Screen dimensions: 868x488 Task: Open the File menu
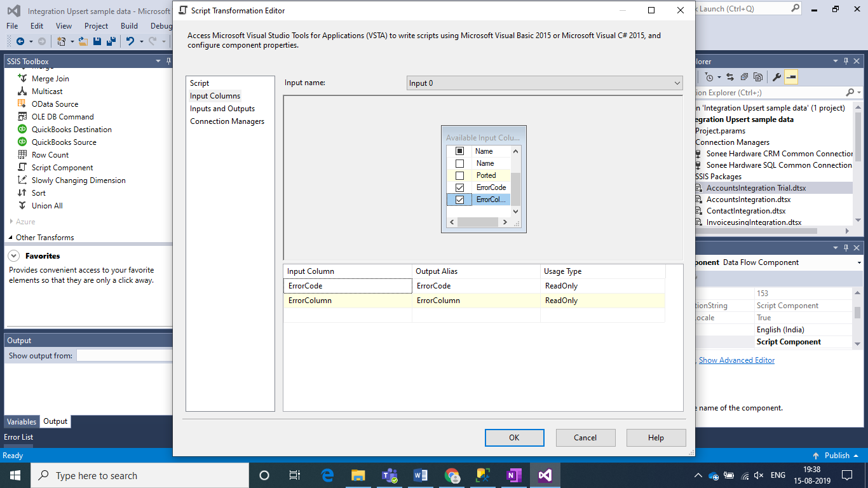12,26
